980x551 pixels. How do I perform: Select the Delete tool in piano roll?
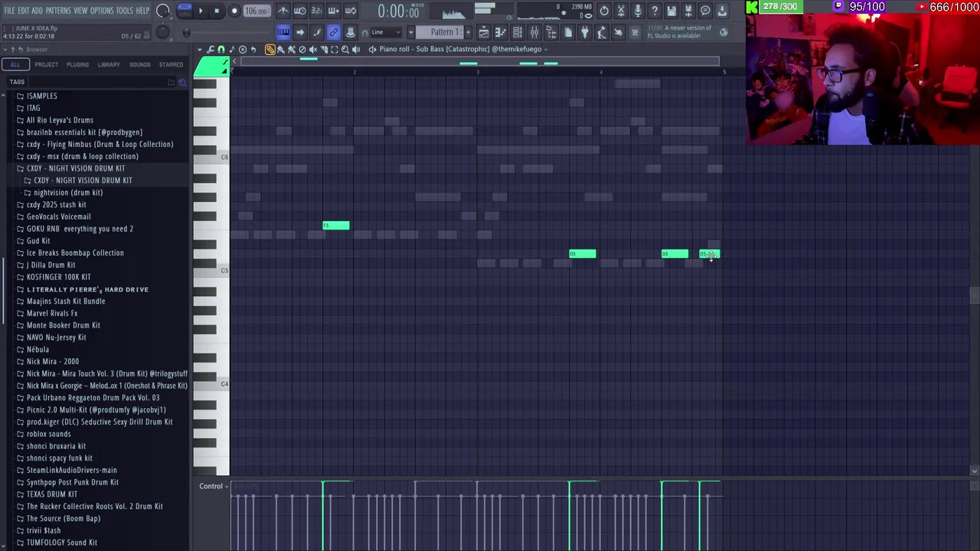pos(302,50)
